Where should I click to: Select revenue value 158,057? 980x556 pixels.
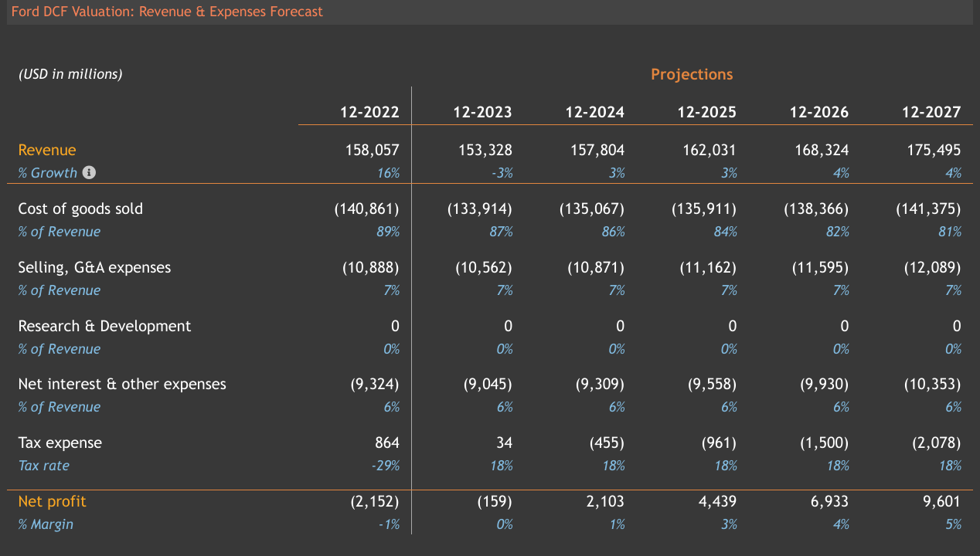pyautogui.click(x=372, y=150)
